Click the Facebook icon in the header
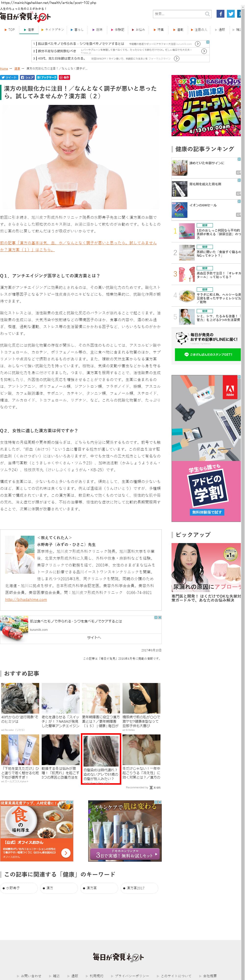 [x=220, y=14]
